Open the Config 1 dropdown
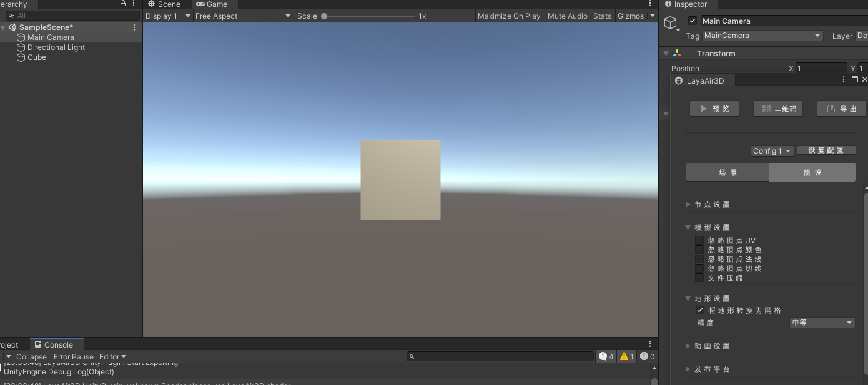868x385 pixels. click(x=772, y=151)
